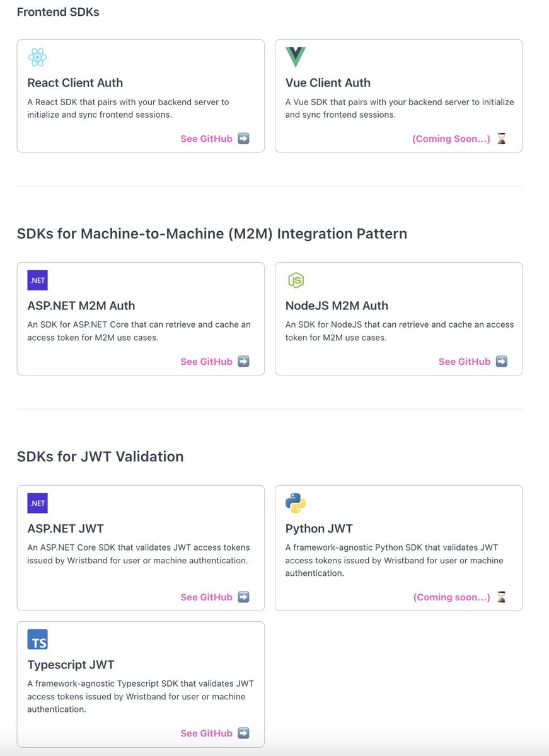Click Coming soon label on Python JWT card
Viewport: 549px width, 756px height.
(452, 597)
